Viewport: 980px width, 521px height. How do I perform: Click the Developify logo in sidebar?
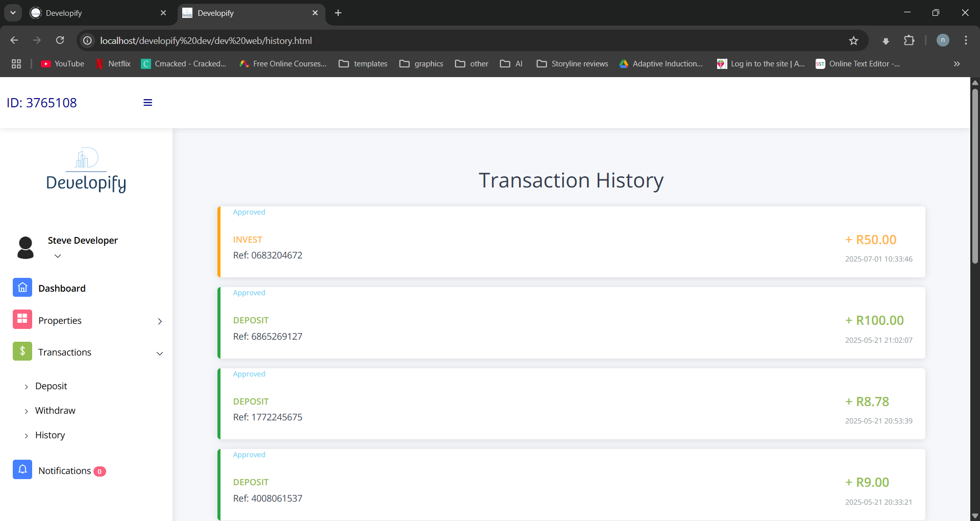tap(86, 171)
